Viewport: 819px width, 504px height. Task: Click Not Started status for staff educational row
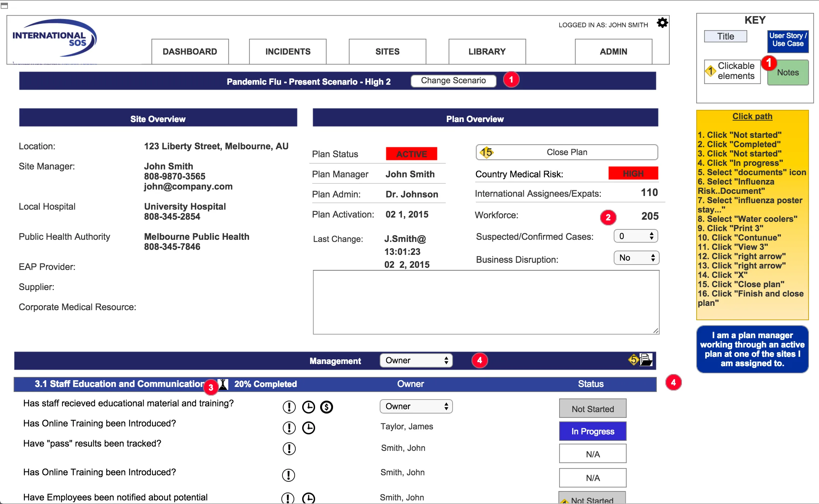(593, 409)
